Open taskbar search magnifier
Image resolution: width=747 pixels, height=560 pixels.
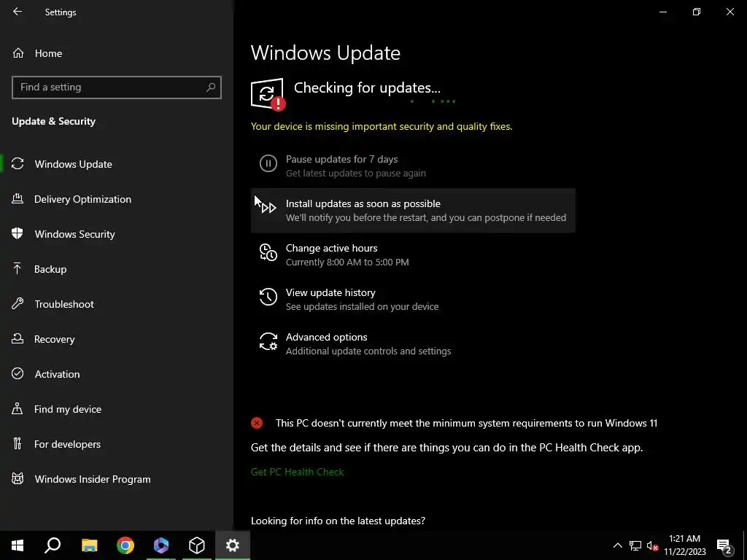pyautogui.click(x=53, y=545)
